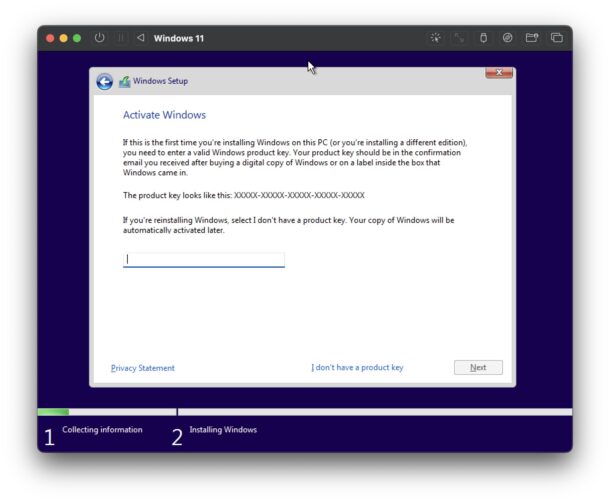Click the windows display icon
This screenshot has height=502, width=610.
click(557, 38)
